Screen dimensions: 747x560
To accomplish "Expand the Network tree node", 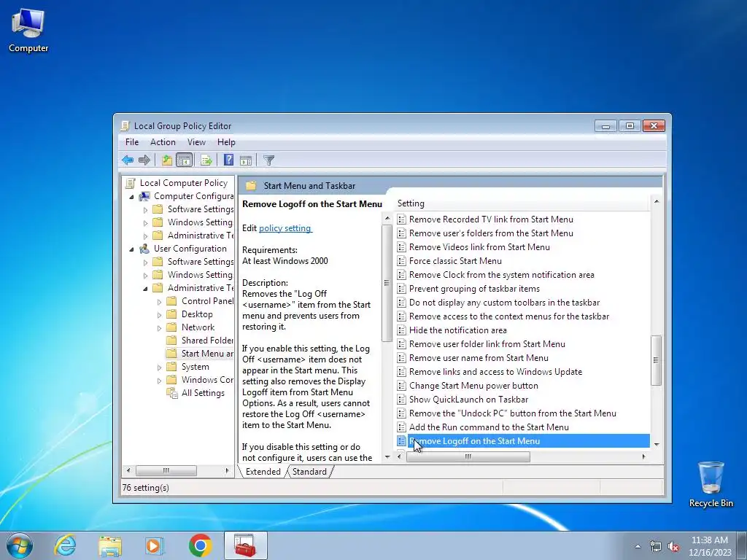I will pos(159,327).
